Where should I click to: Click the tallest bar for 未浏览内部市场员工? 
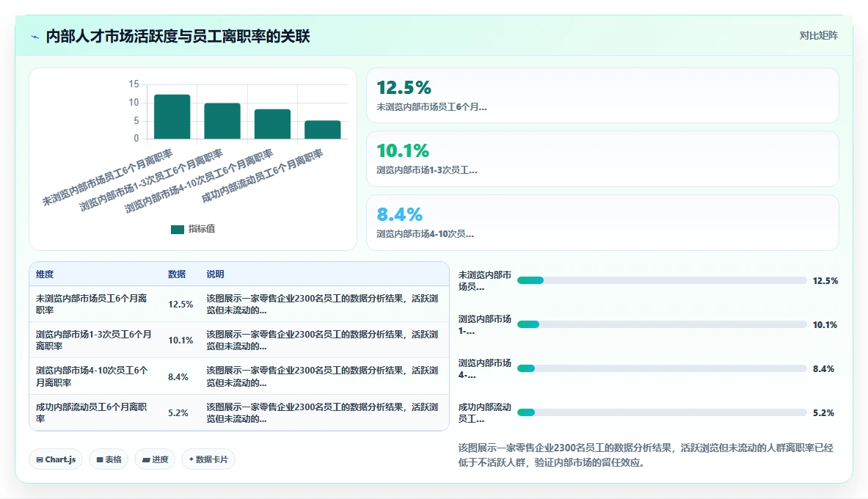(x=172, y=117)
